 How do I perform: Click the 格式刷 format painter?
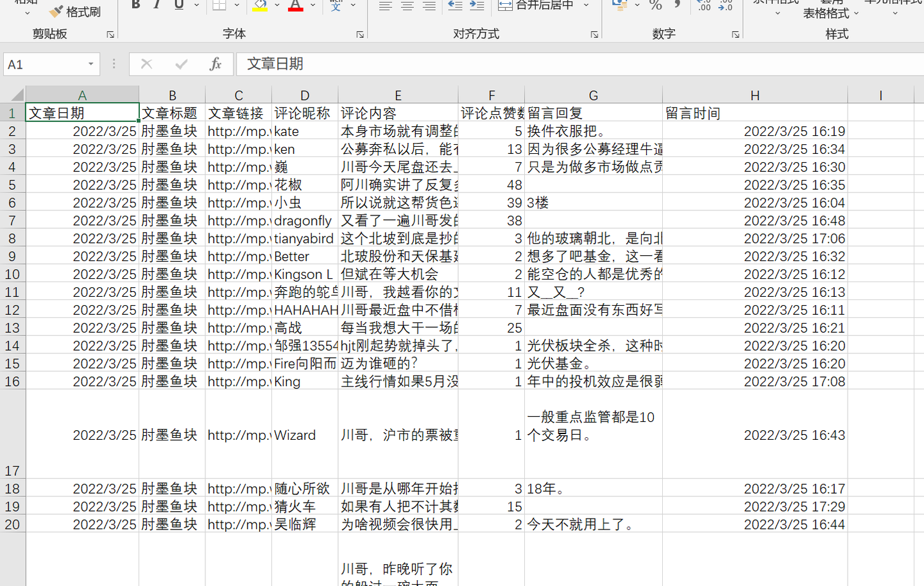coord(75,12)
